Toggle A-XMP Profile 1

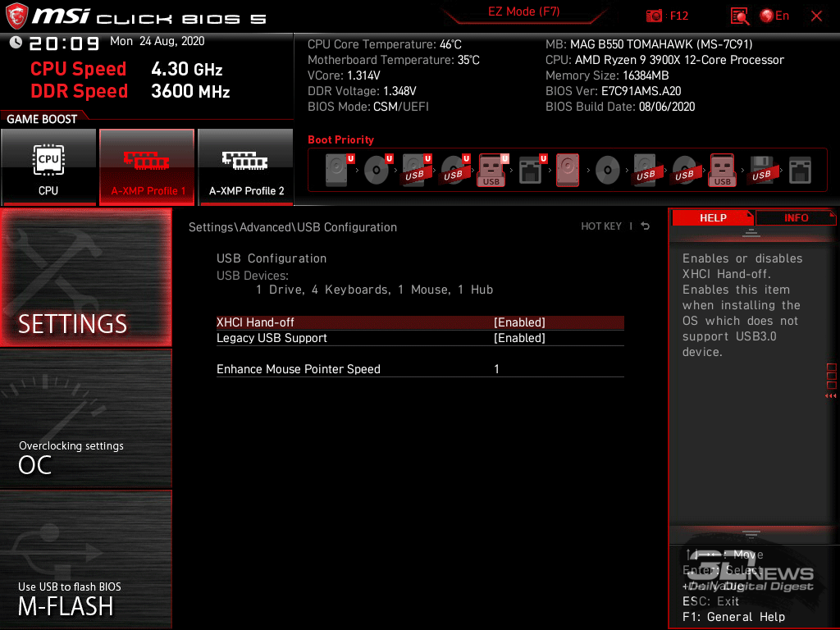[x=147, y=167]
